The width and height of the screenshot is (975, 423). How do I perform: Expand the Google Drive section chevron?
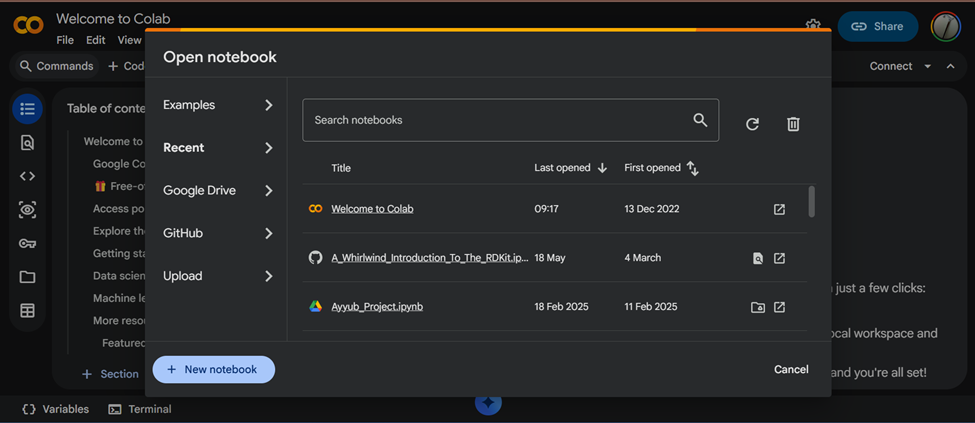tap(269, 191)
